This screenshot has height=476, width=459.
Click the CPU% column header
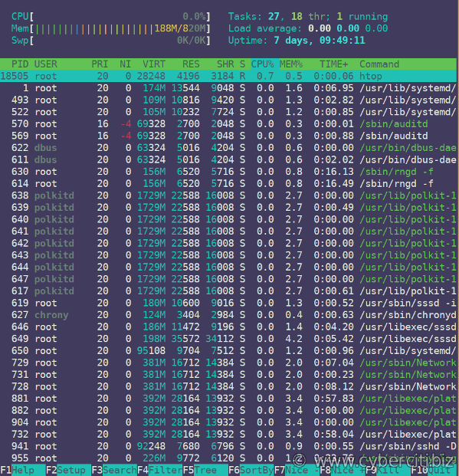(x=263, y=64)
